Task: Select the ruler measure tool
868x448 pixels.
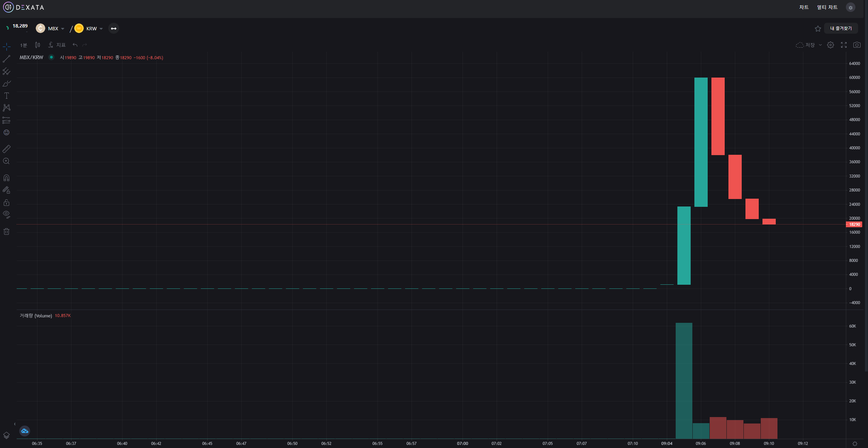Action: point(6,149)
